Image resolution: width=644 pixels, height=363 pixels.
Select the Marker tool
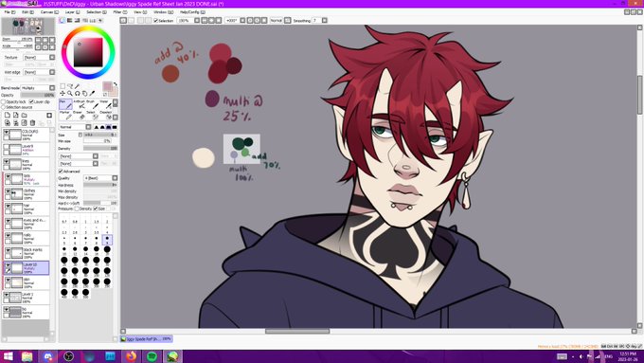point(65,115)
